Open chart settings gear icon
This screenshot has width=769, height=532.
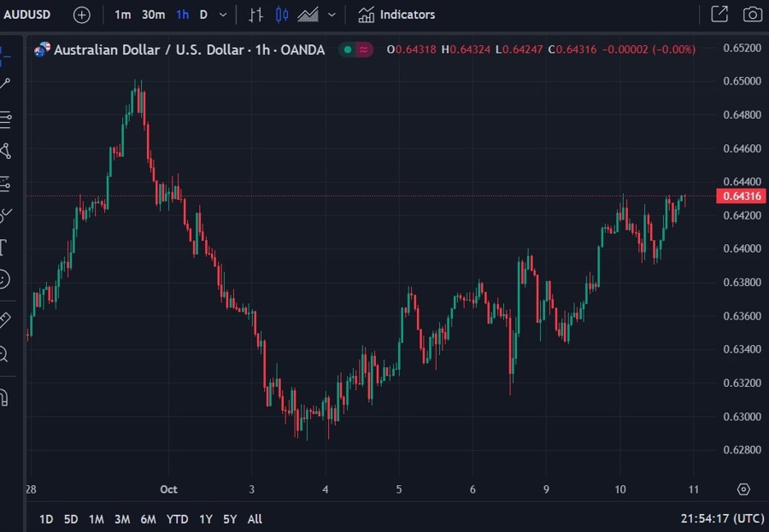click(x=743, y=489)
